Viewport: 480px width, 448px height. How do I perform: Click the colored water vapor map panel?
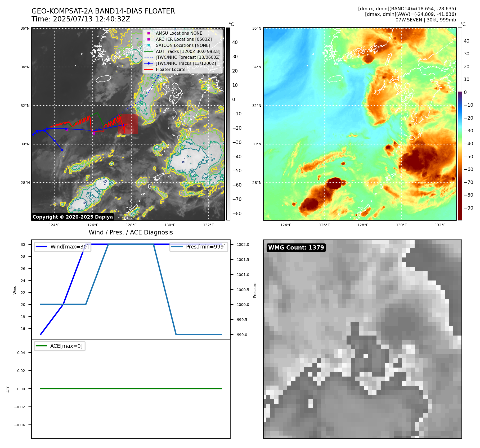tap(360, 124)
